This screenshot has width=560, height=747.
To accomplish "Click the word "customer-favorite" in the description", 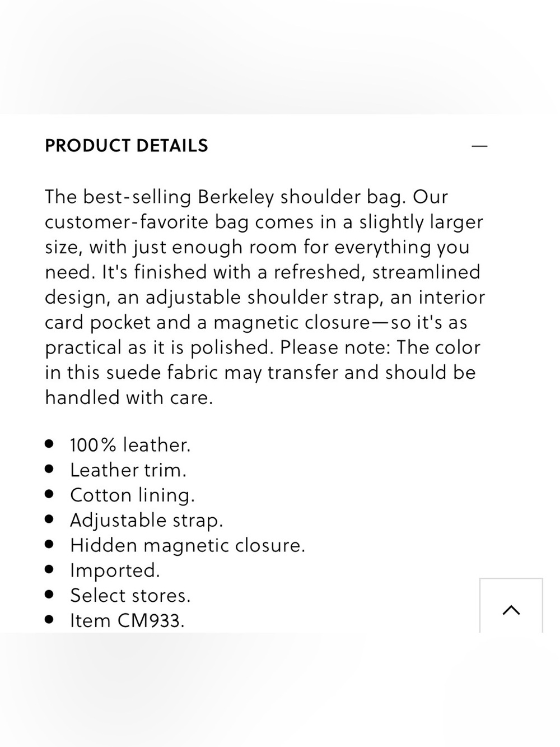I will click(127, 222).
